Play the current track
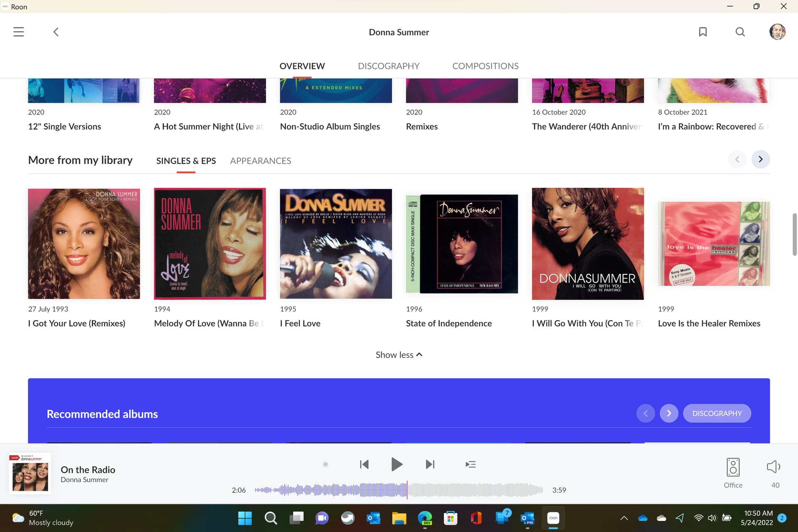 (397, 464)
